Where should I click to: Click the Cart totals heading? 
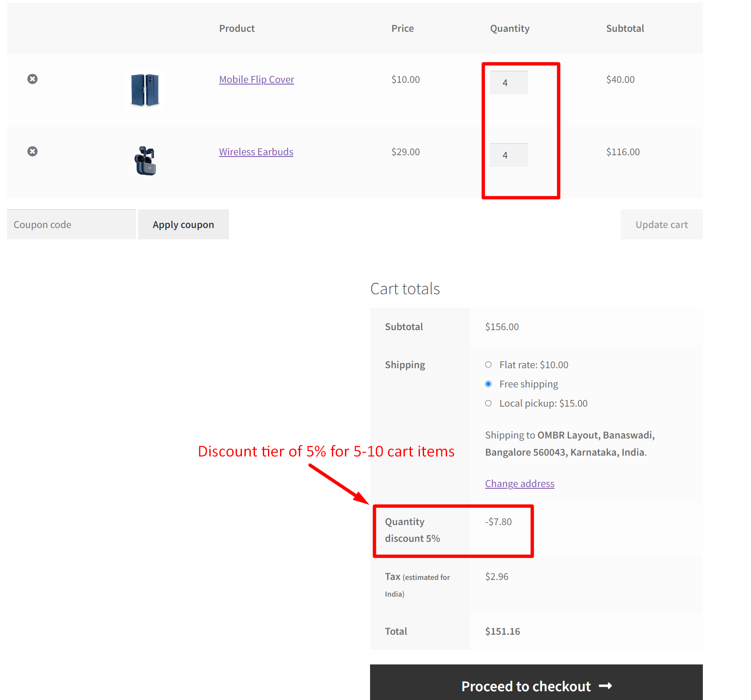click(x=404, y=288)
